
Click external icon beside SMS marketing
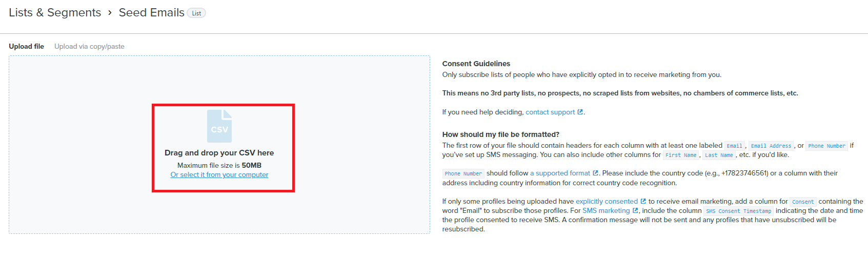click(x=635, y=211)
